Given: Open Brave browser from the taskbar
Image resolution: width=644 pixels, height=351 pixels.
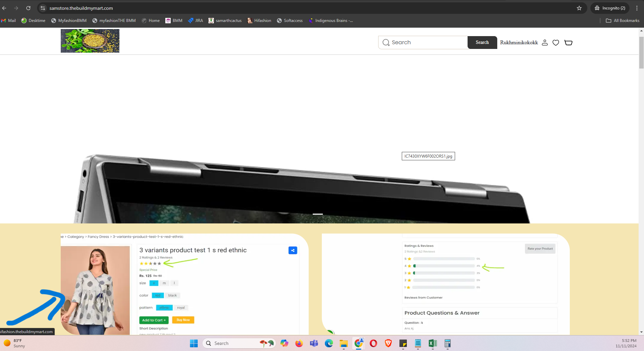Looking at the screenshot, I should pyautogui.click(x=388, y=343).
